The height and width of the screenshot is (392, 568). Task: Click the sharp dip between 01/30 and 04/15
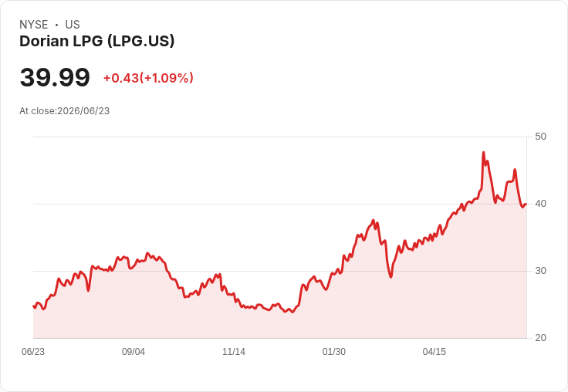click(390, 277)
